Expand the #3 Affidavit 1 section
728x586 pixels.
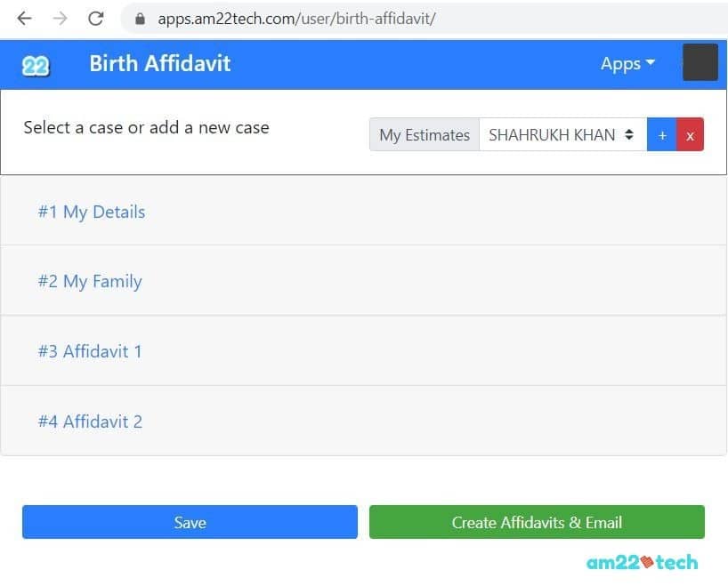click(x=90, y=351)
